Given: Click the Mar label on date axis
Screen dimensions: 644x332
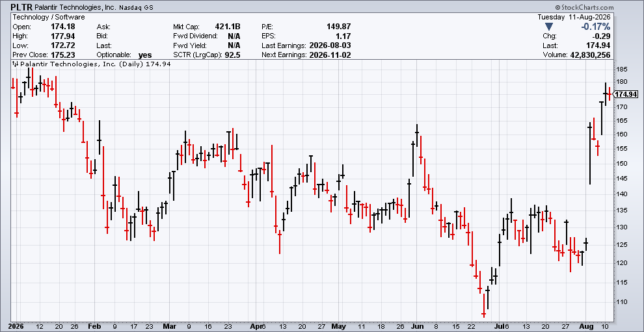Looking at the screenshot, I should 169,327.
